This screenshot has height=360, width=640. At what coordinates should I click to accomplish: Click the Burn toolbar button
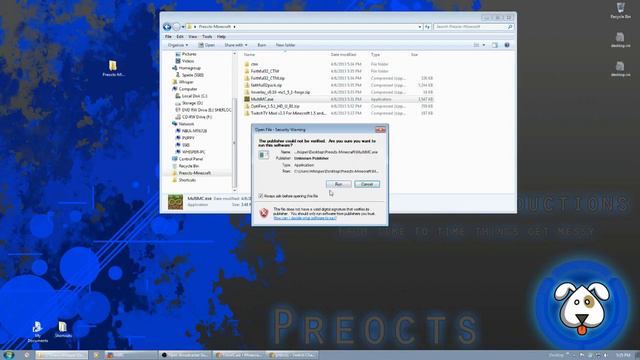(x=262, y=45)
